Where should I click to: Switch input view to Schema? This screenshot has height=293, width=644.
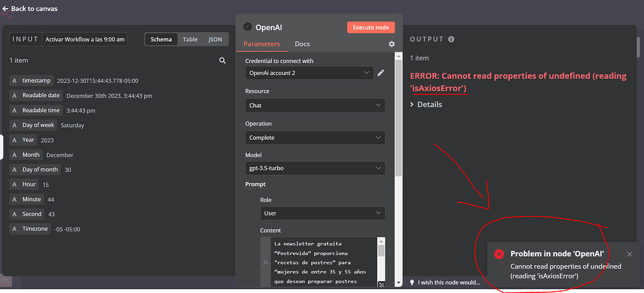point(161,39)
